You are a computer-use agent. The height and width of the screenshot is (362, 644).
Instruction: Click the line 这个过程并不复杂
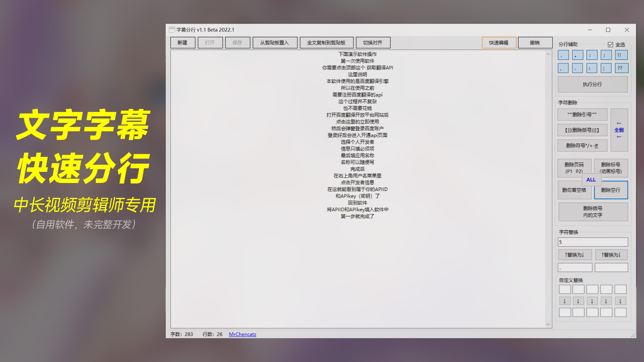click(x=358, y=102)
